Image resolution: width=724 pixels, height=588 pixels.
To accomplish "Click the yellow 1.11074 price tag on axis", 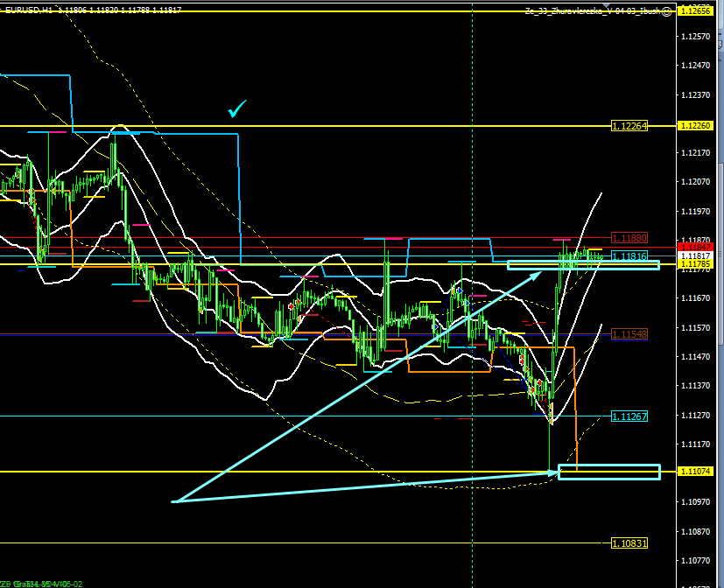I will tap(698, 472).
